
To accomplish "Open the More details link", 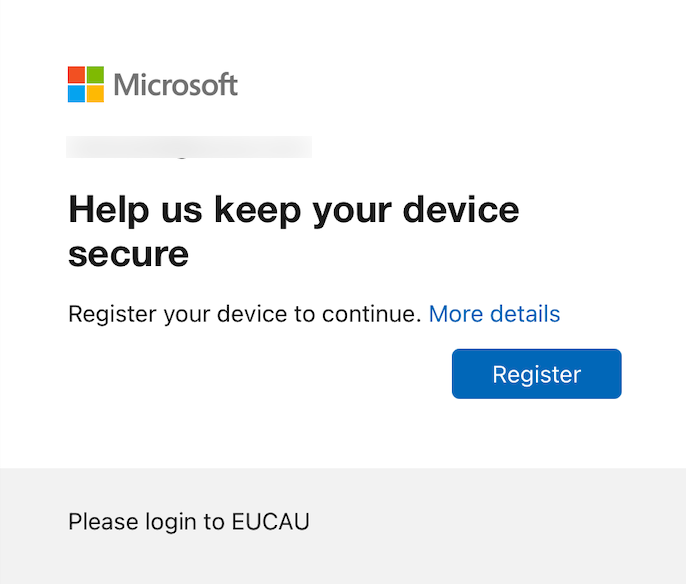I will coord(494,314).
